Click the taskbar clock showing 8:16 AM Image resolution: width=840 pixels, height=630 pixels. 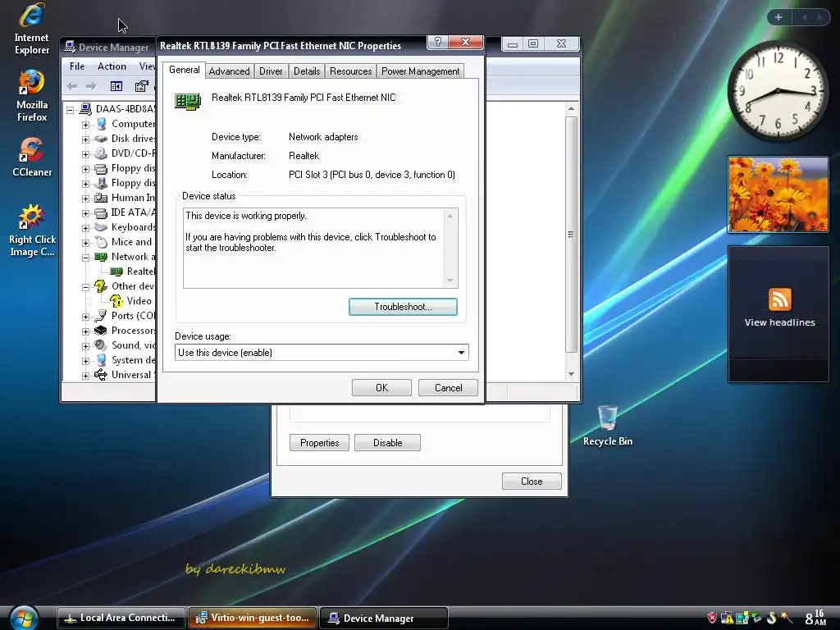[x=815, y=618]
